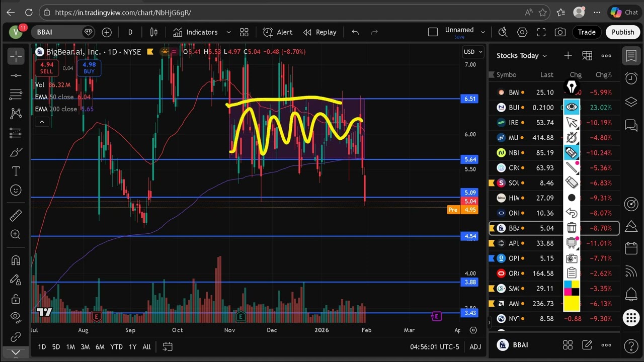Select the ruler measure tool
Viewport: 644px width, 362px height.
(x=16, y=215)
